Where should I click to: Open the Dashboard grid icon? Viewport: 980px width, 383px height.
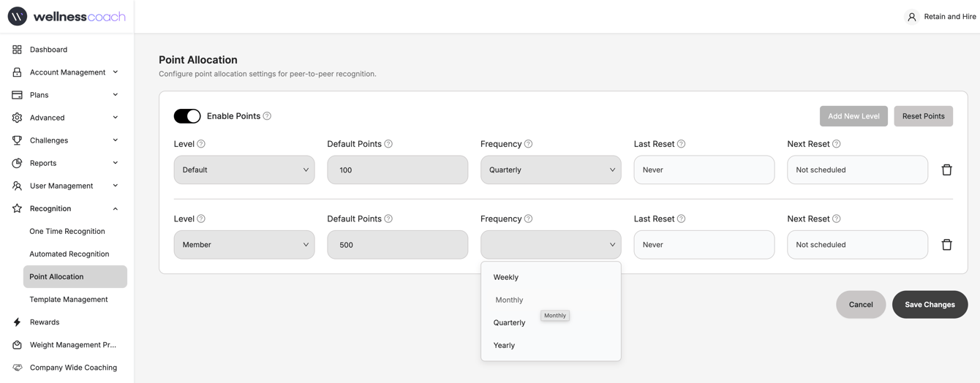17,50
